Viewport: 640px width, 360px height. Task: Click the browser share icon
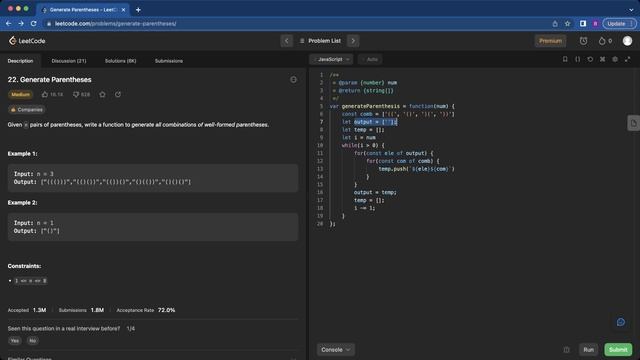pyautogui.click(x=555, y=24)
